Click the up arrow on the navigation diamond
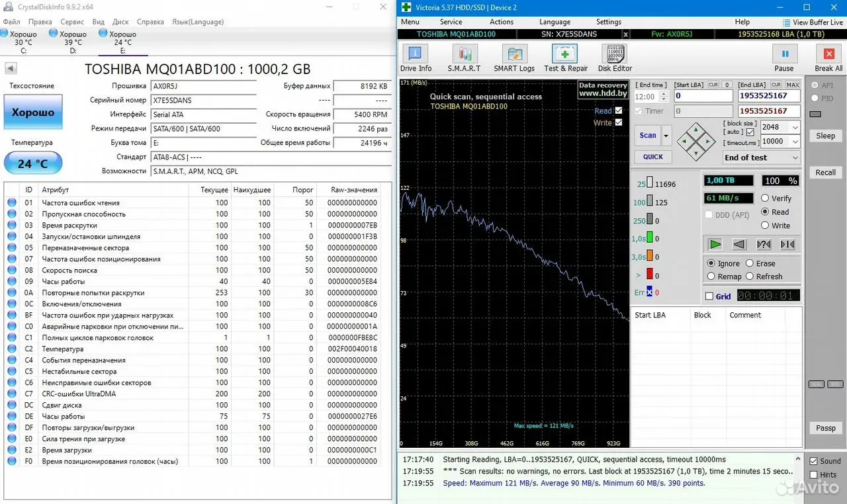The image size is (847, 504). [x=695, y=129]
